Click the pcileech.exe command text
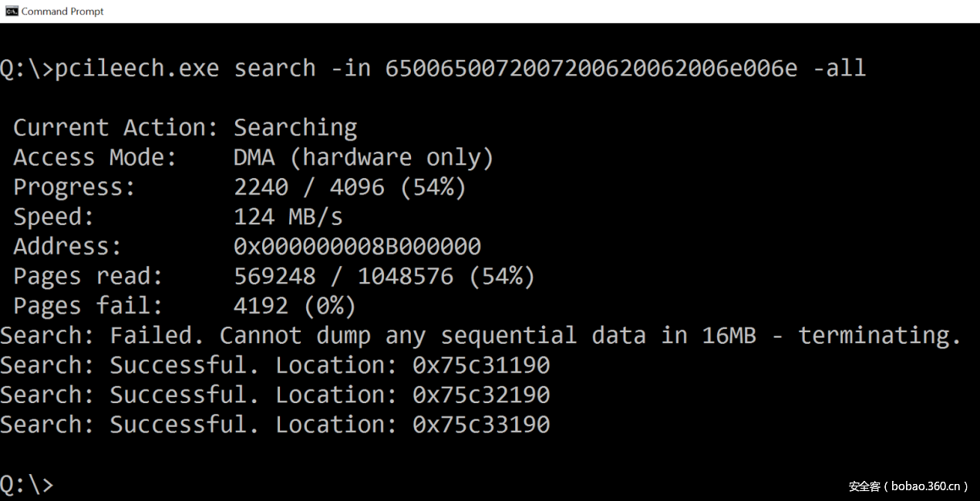Image resolution: width=980 pixels, height=501 pixels. tap(136, 69)
